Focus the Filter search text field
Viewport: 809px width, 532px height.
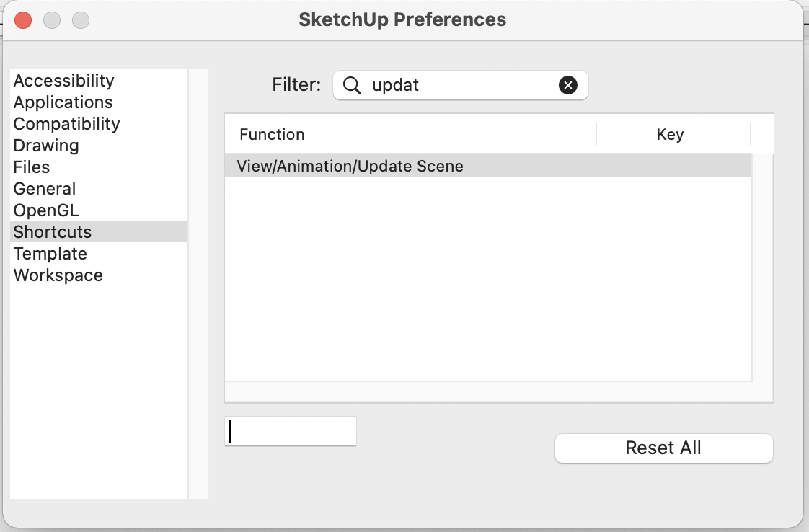(x=461, y=85)
